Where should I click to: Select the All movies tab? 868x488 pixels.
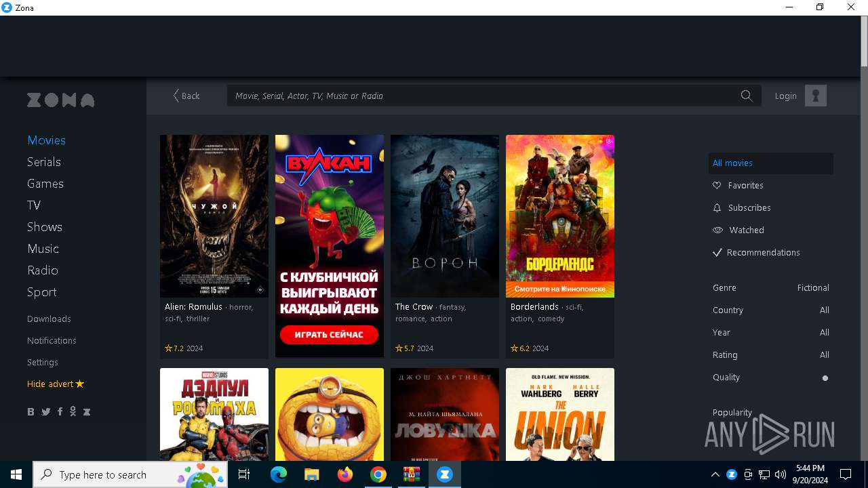click(771, 163)
